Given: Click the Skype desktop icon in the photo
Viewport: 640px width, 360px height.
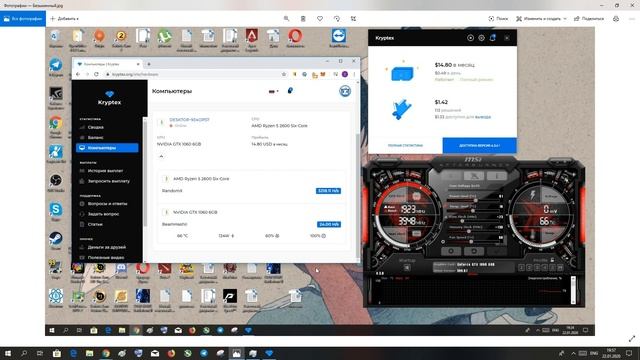Looking at the screenshot, I should [56, 209].
